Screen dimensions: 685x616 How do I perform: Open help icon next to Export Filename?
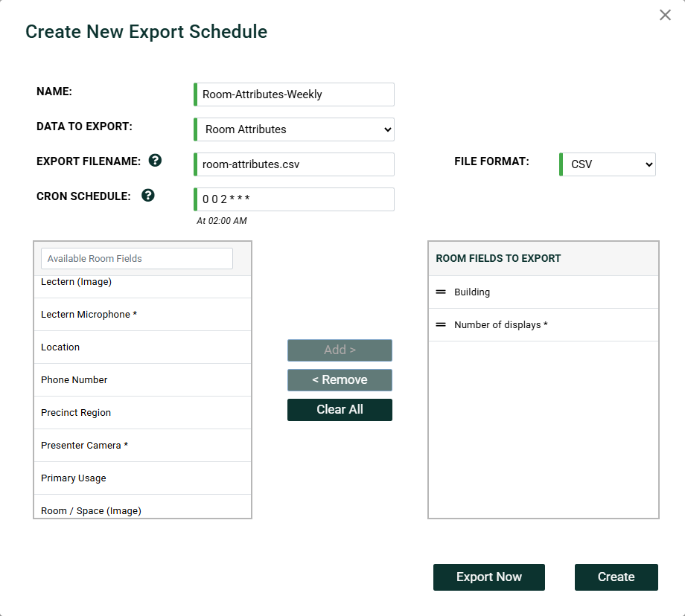coord(155,161)
